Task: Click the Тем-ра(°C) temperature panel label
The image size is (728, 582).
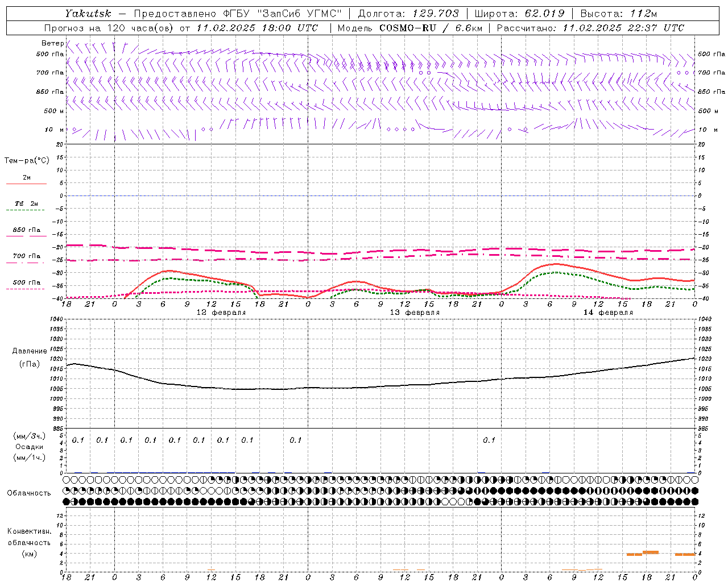Action: [27, 161]
